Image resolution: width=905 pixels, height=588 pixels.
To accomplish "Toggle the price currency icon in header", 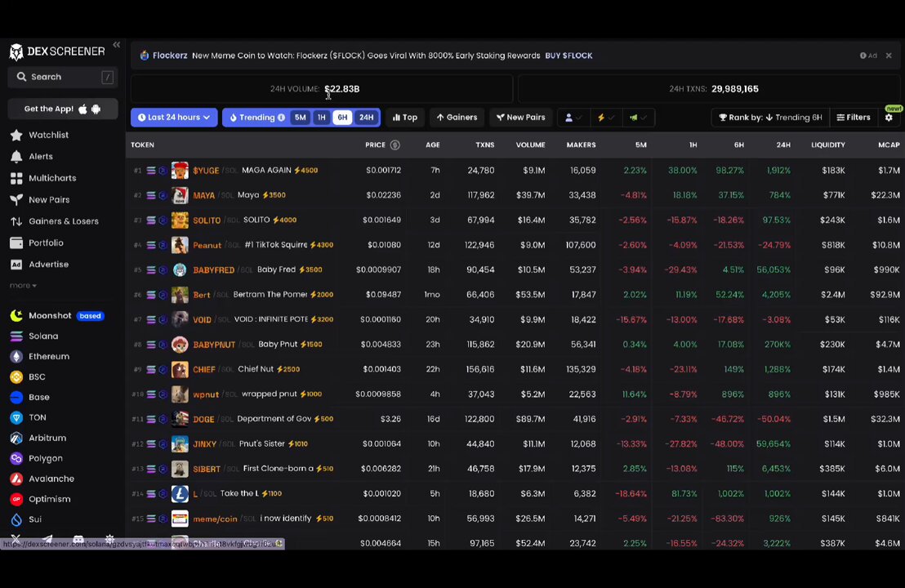I will point(395,145).
